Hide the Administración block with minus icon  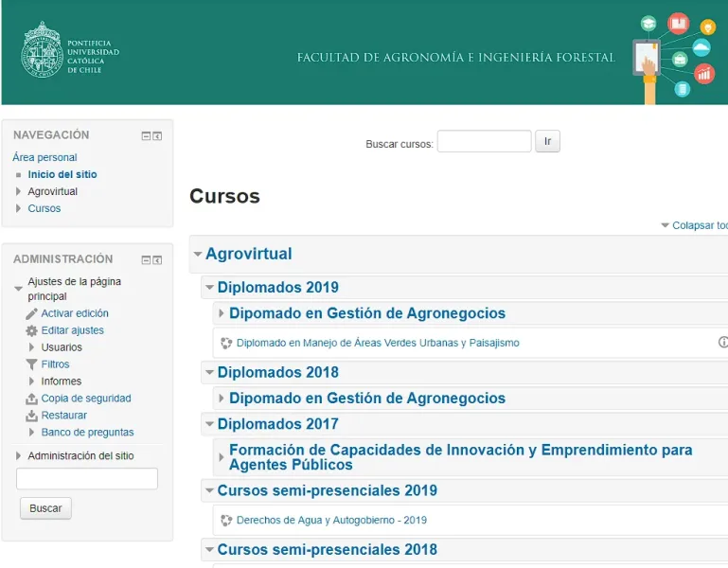[146, 260]
